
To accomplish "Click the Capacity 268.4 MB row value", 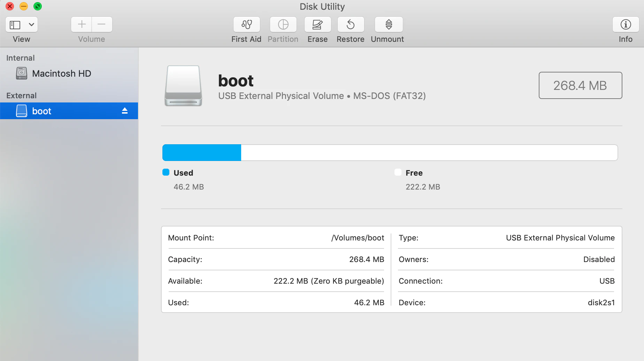I will (x=367, y=259).
